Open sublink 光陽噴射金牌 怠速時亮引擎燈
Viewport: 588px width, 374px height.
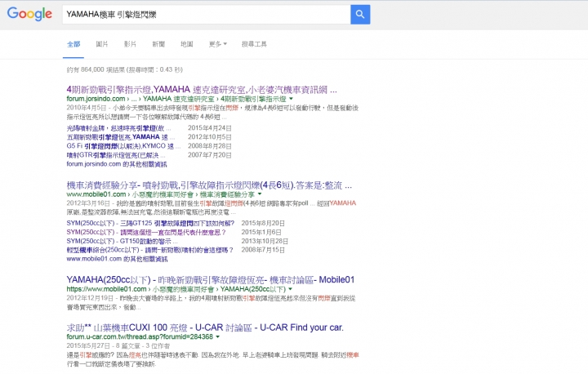point(118,128)
